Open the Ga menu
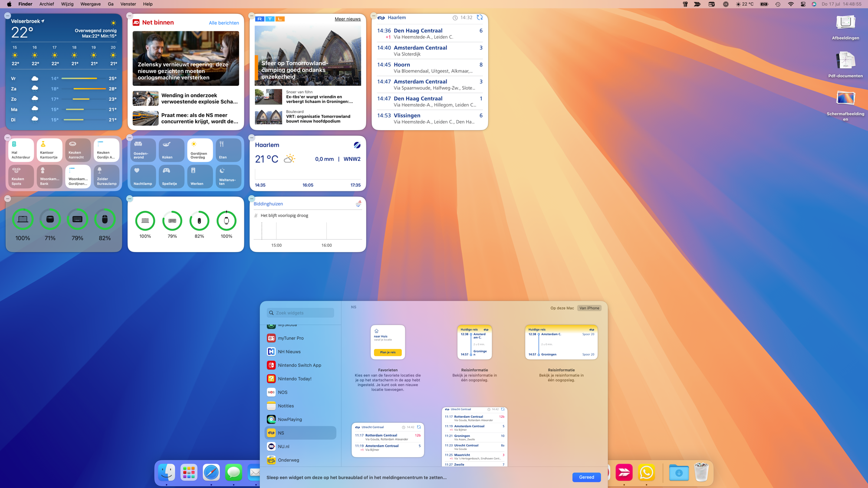The width and height of the screenshot is (868, 488). (111, 4)
